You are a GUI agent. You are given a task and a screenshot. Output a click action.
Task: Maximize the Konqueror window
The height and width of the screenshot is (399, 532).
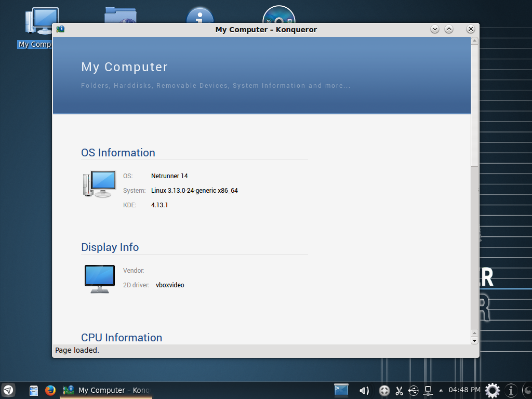[449, 29]
